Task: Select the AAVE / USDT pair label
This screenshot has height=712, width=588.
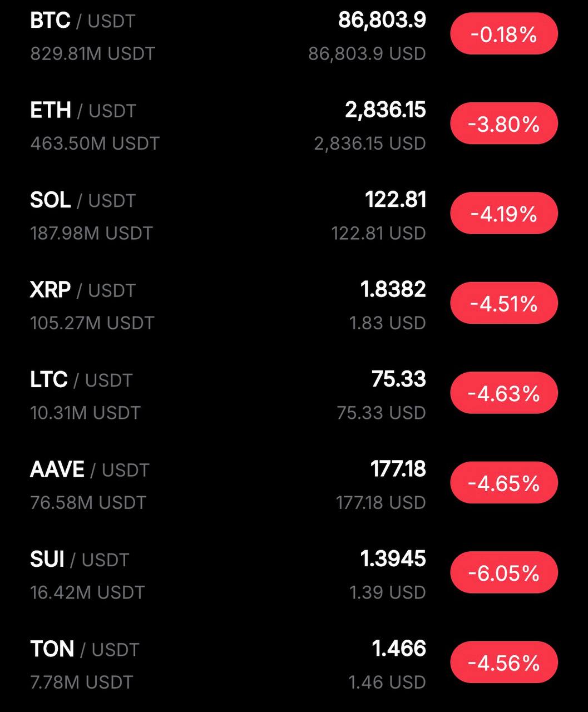Action: coord(90,470)
